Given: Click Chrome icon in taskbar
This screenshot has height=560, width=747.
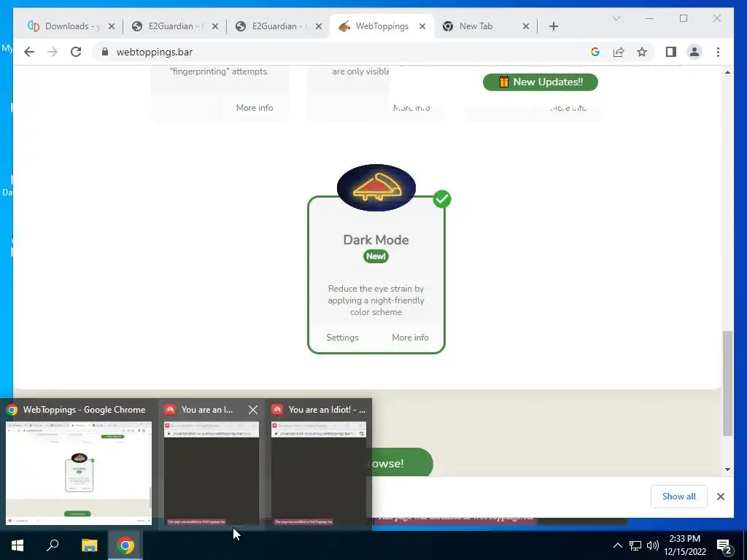Looking at the screenshot, I should tap(125, 545).
